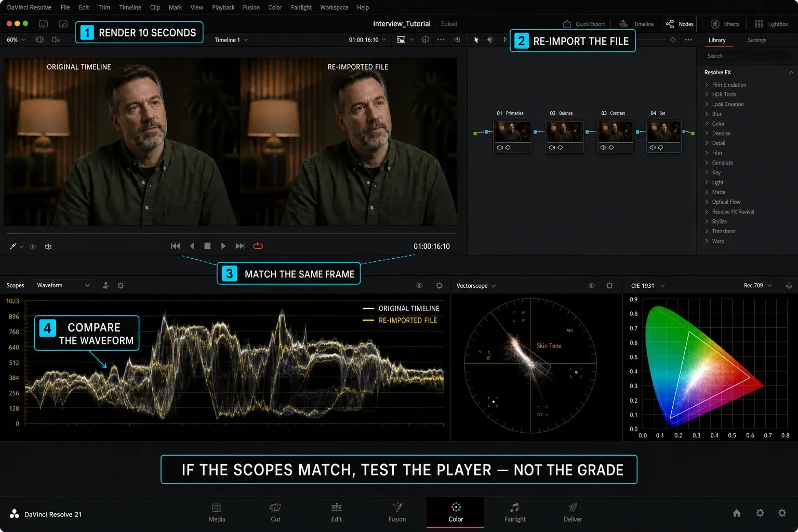798x532 pixels.
Task: Toggle the eye icon below the viewer
Action: click(33, 246)
